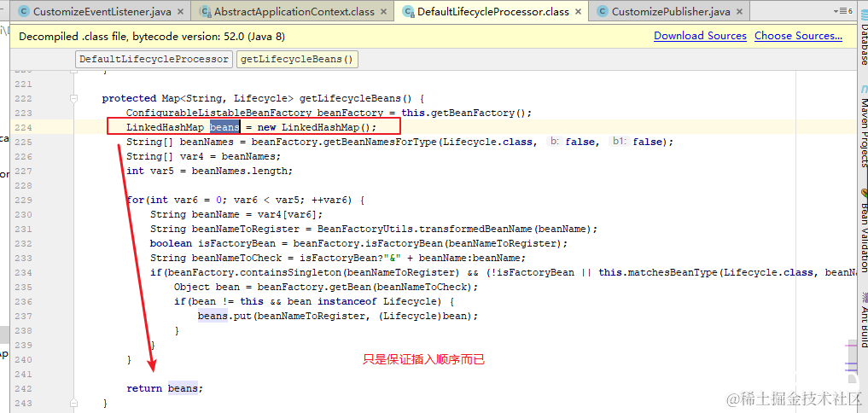Click the 'b:' parameter hint on line 225
Image resolution: width=868 pixels, height=413 pixels.
point(554,142)
